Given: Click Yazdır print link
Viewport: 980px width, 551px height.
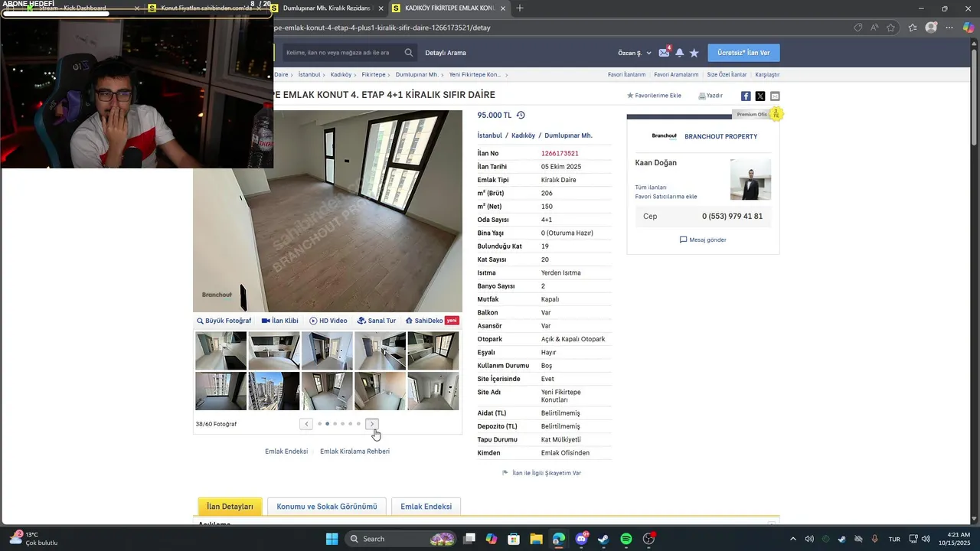Looking at the screenshot, I should tap(710, 96).
